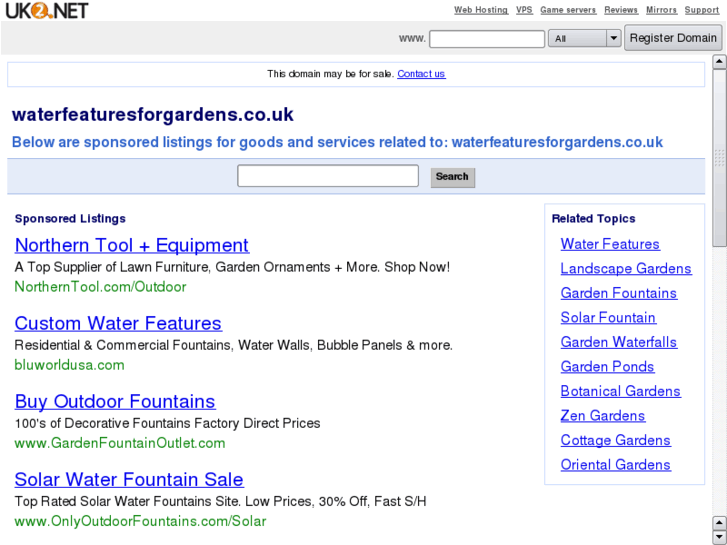Click the 'Residential & Commercial Fountains' description

click(x=233, y=345)
